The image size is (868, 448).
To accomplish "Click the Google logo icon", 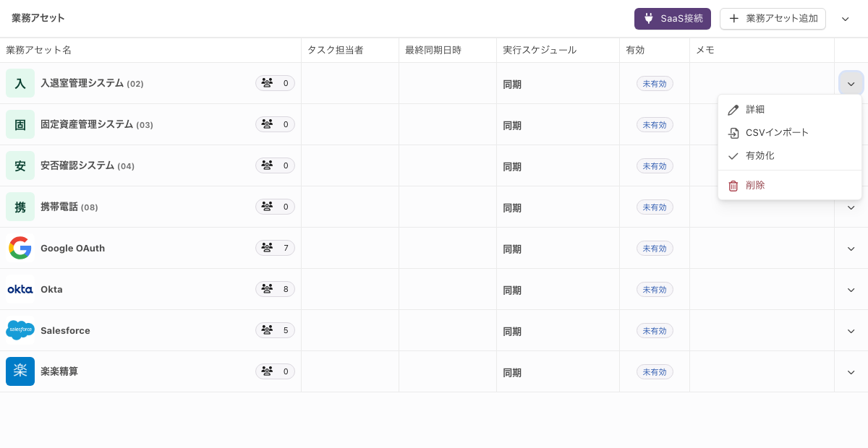I will coord(20,248).
